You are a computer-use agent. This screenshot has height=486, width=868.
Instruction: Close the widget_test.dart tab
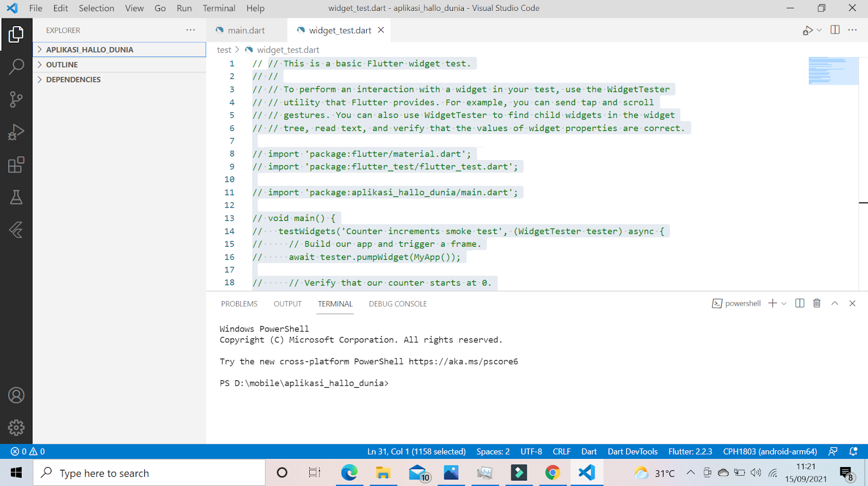coord(381,30)
